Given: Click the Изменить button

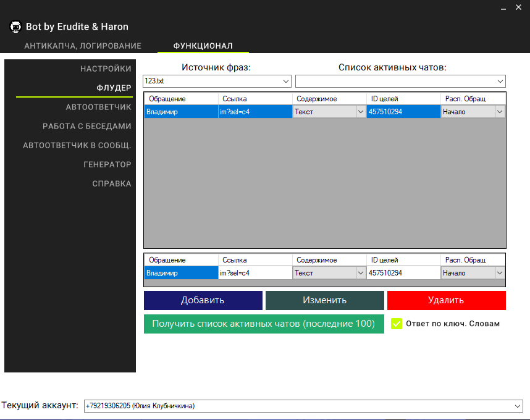Looking at the screenshot, I should click(325, 300).
